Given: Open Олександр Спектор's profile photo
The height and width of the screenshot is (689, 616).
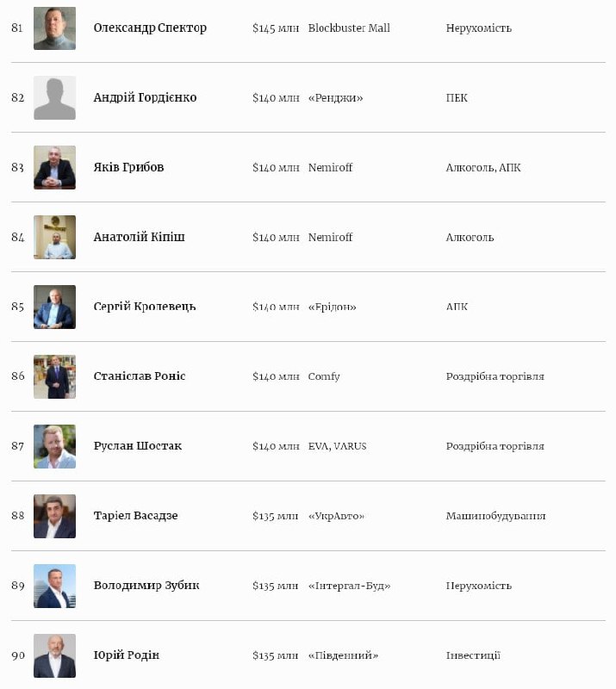Looking at the screenshot, I should point(54,28).
